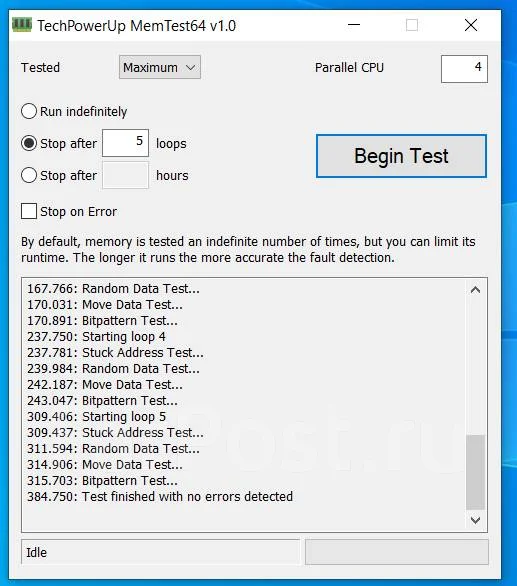
Task: Click the loops count input field
Action: [125, 143]
